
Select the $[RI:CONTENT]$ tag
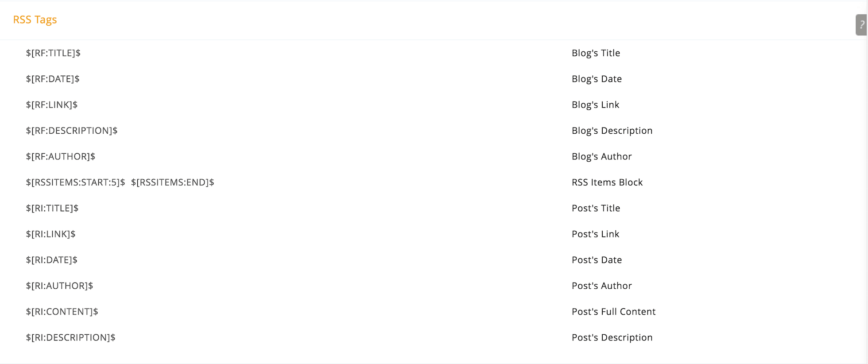[62, 312]
